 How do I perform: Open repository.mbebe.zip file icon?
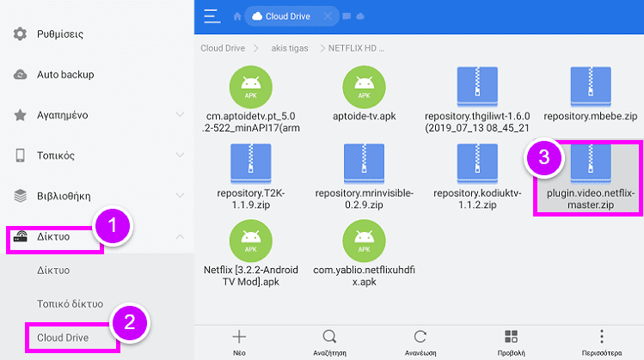pos(591,87)
